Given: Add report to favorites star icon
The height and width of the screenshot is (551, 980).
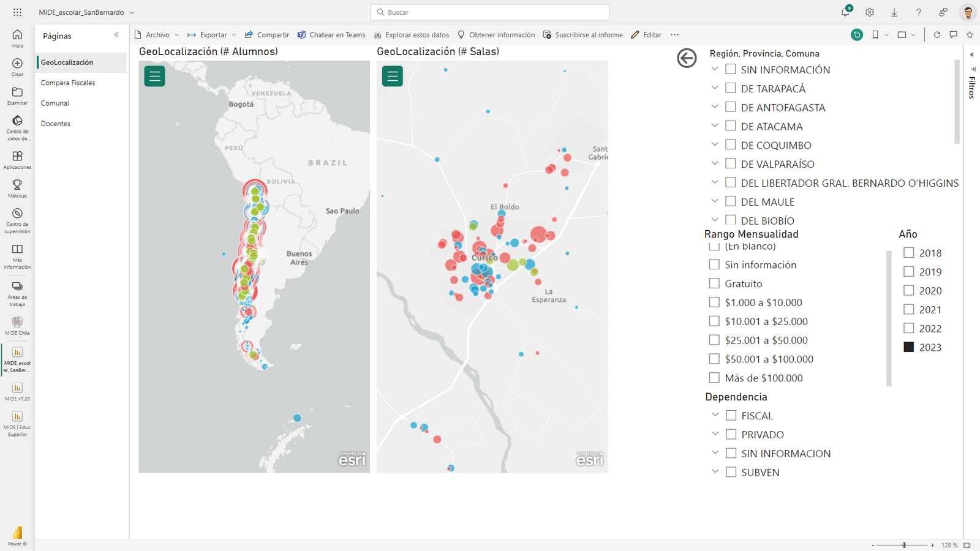Looking at the screenshot, I should coord(970,35).
